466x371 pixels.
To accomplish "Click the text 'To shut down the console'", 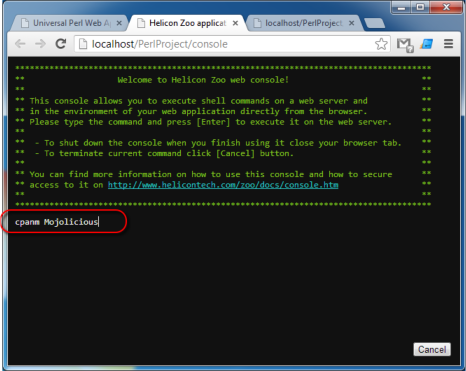I will coord(105,143).
